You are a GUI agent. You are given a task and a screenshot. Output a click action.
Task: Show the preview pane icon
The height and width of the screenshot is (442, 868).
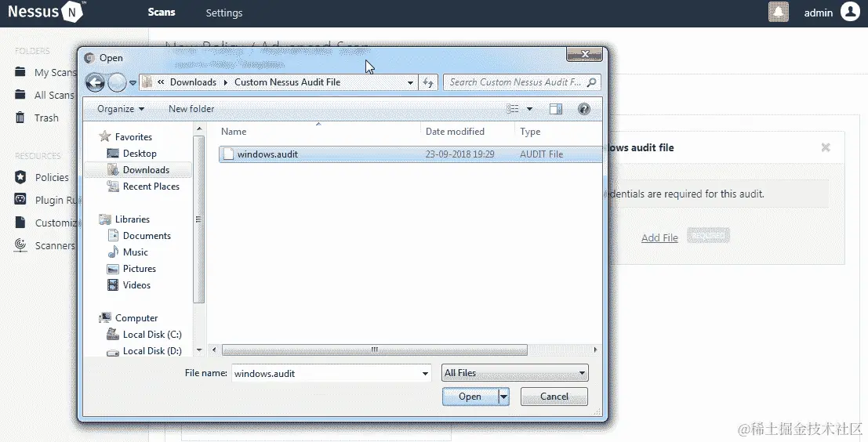pos(556,109)
